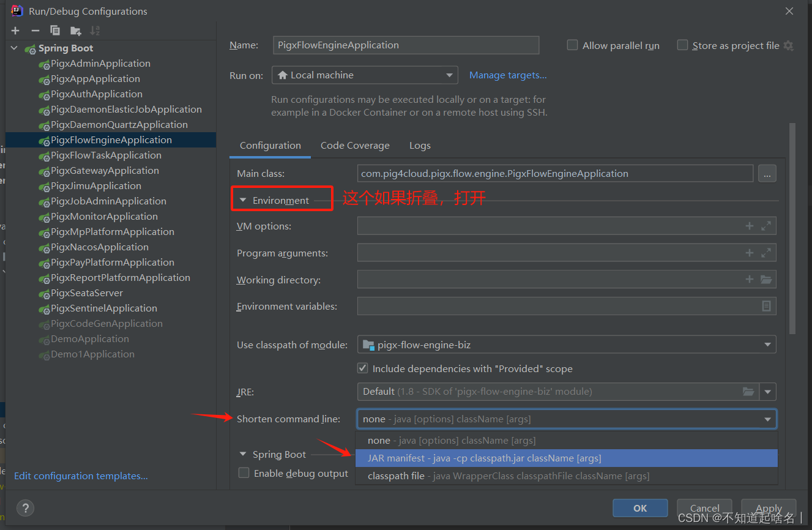Image resolution: width=812 pixels, height=530 pixels.
Task: Confirm with the OK button
Action: (640, 508)
